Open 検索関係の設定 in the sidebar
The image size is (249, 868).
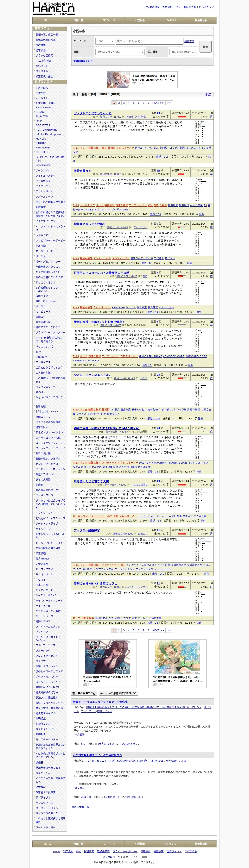44,77
